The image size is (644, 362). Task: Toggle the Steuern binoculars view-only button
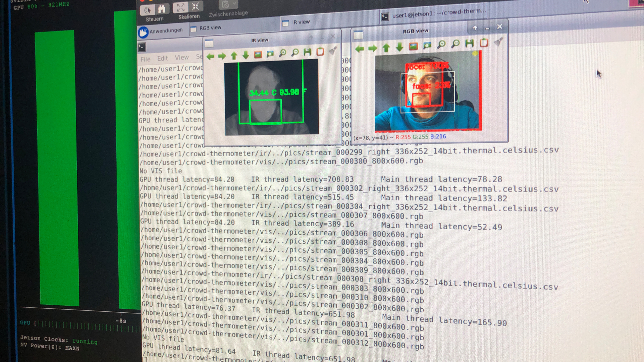point(162,9)
